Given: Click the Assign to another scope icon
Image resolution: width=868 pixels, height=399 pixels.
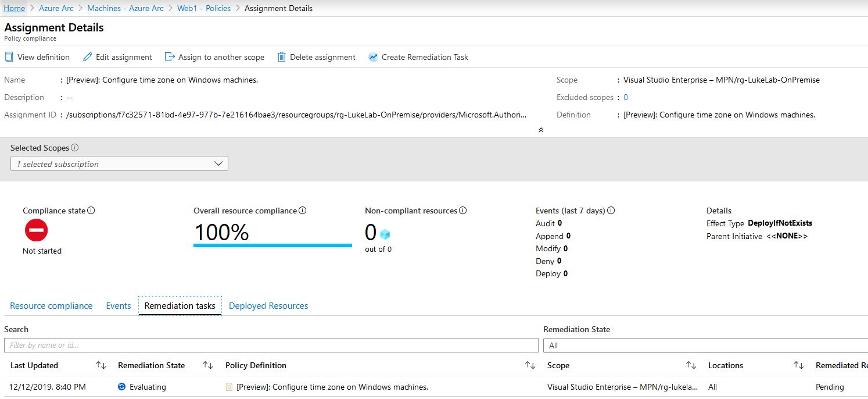Looking at the screenshot, I should [x=170, y=57].
